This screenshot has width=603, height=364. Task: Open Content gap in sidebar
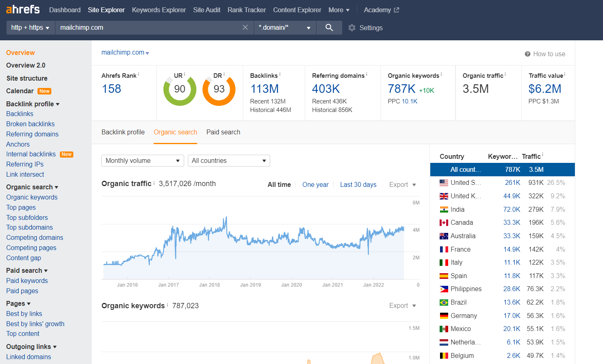click(x=24, y=258)
